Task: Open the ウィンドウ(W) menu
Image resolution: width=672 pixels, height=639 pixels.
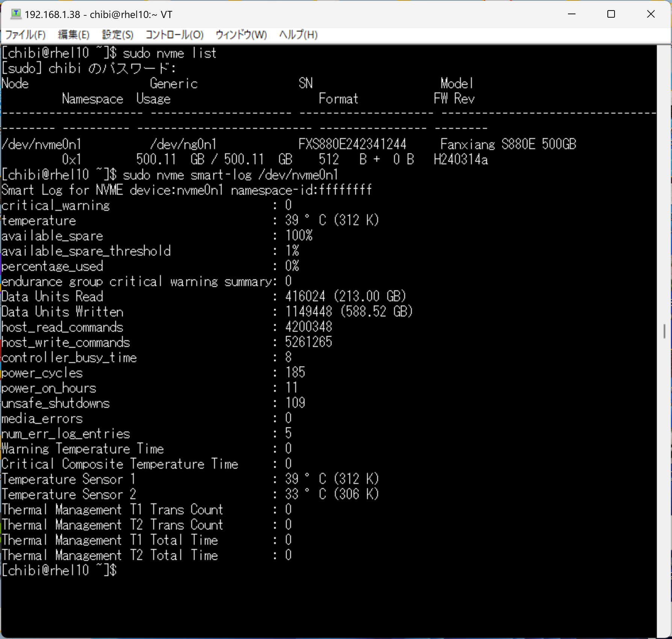Action: [x=241, y=35]
